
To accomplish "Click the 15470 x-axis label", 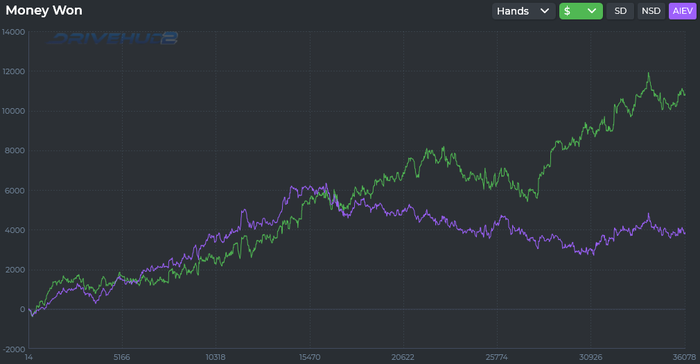I will point(310,357).
